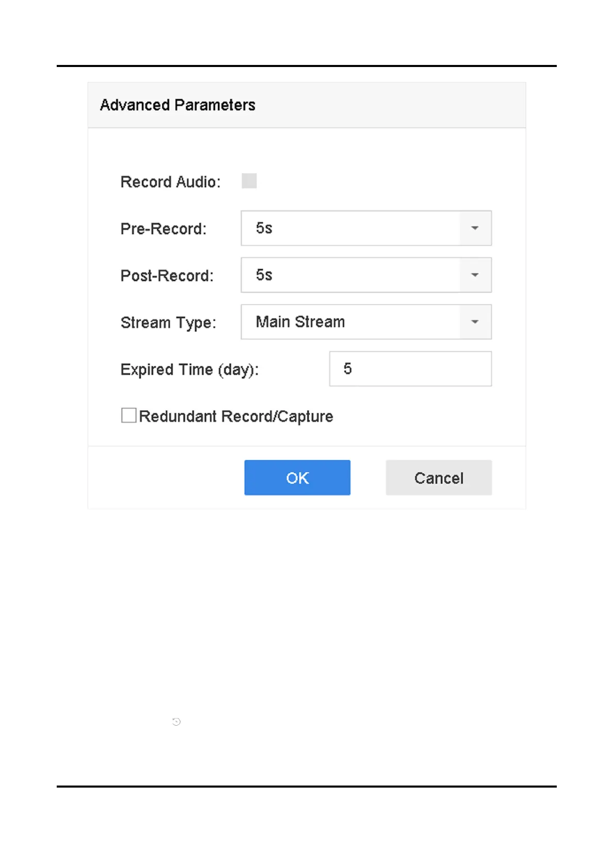Image resolution: width=614 pixels, height=868 pixels.
Task: Confirm settings with the OK button
Action: pyautogui.click(x=297, y=478)
